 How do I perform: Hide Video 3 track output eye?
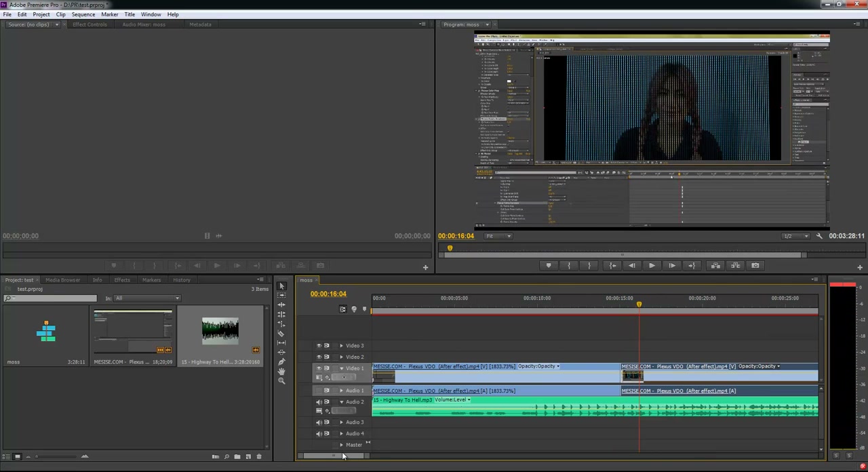[x=319, y=346]
